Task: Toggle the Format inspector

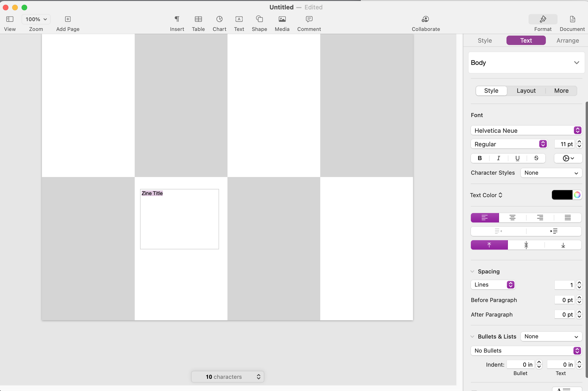Action: (543, 19)
